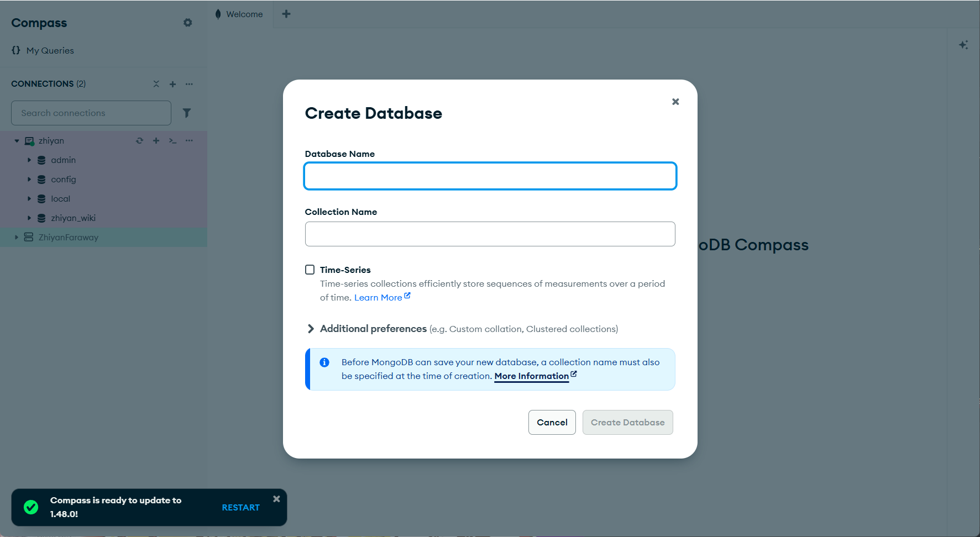The width and height of the screenshot is (980, 537).
Task: Open MongoDB shell for zhiyan connection
Action: 172,141
